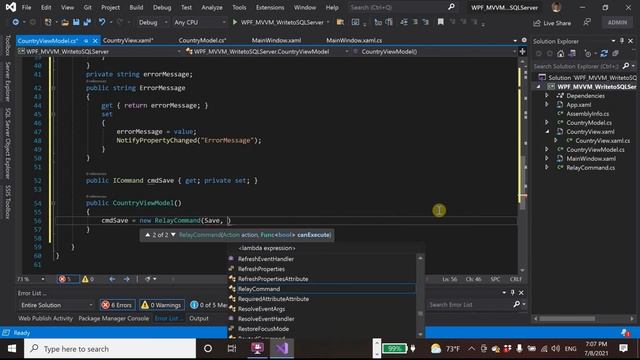Collapse the ErrorMessage property code fold
640x360 pixels.
tap(53, 88)
